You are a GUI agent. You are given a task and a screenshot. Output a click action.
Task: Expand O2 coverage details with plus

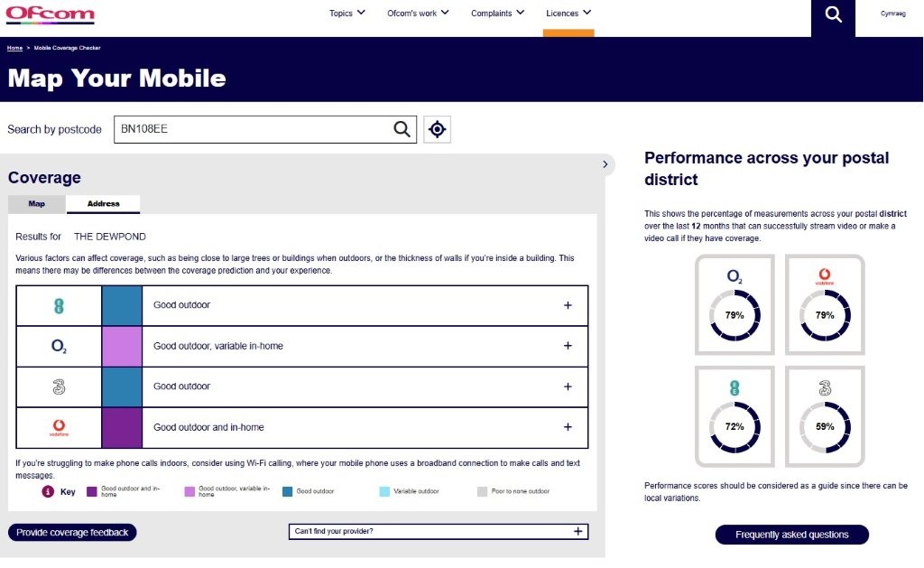568,346
